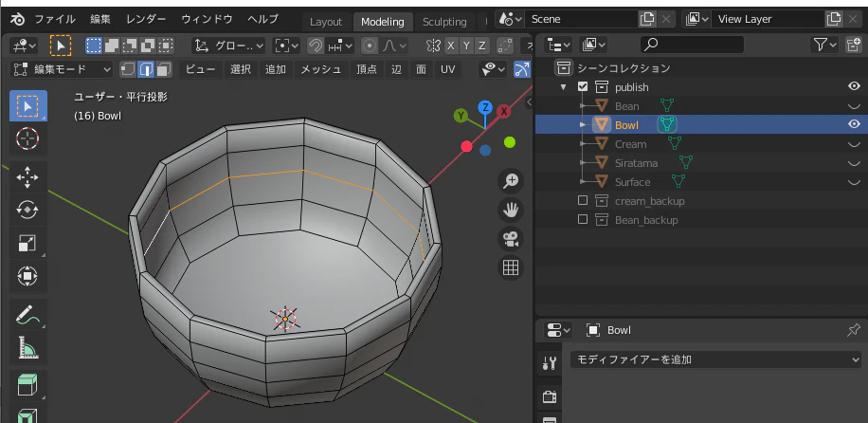Select the 3D Cursor tool

coord(27,138)
